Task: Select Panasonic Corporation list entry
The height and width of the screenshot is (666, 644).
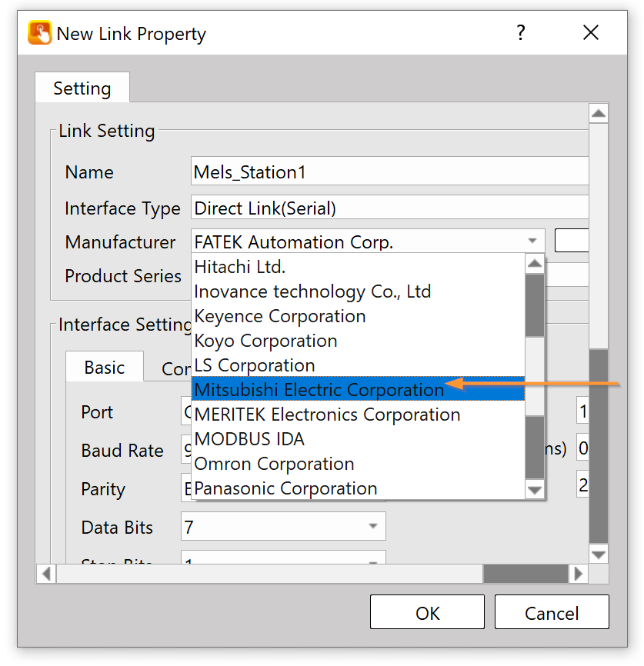Action: pyautogui.click(x=285, y=488)
